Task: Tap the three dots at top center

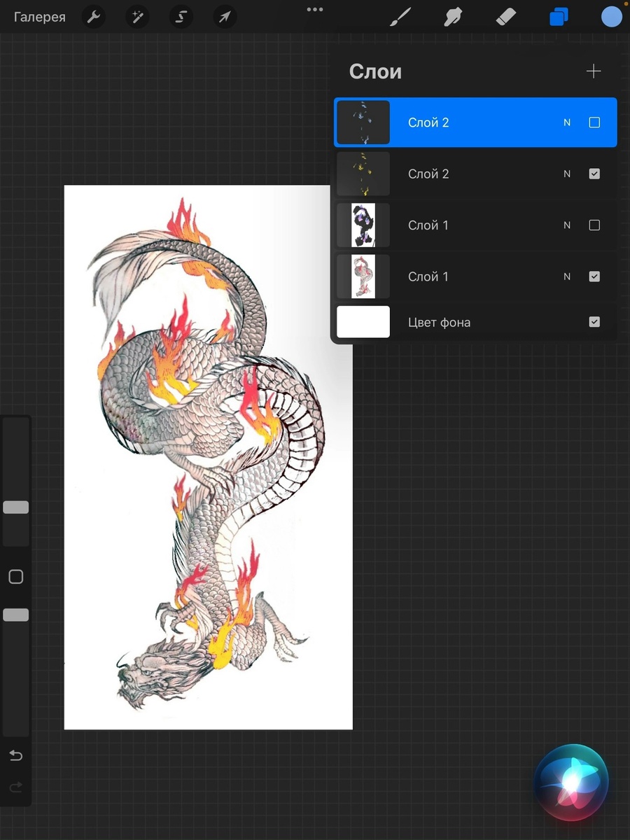Action: (x=315, y=9)
